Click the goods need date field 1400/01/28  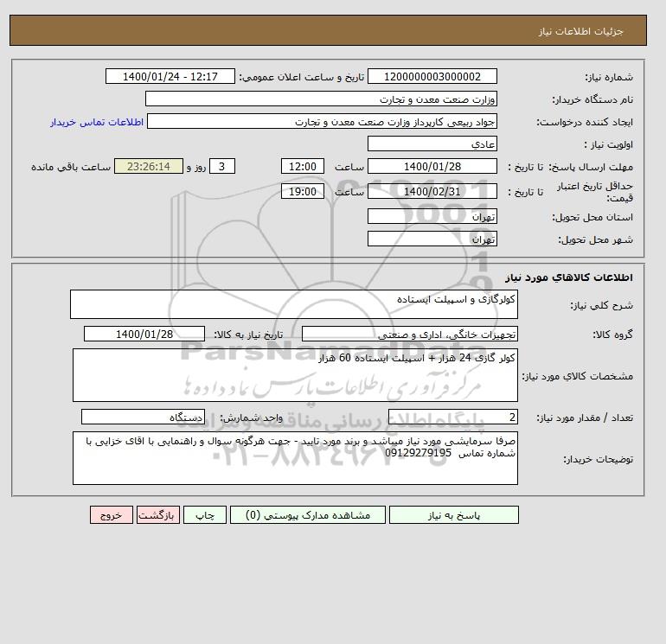144,334
